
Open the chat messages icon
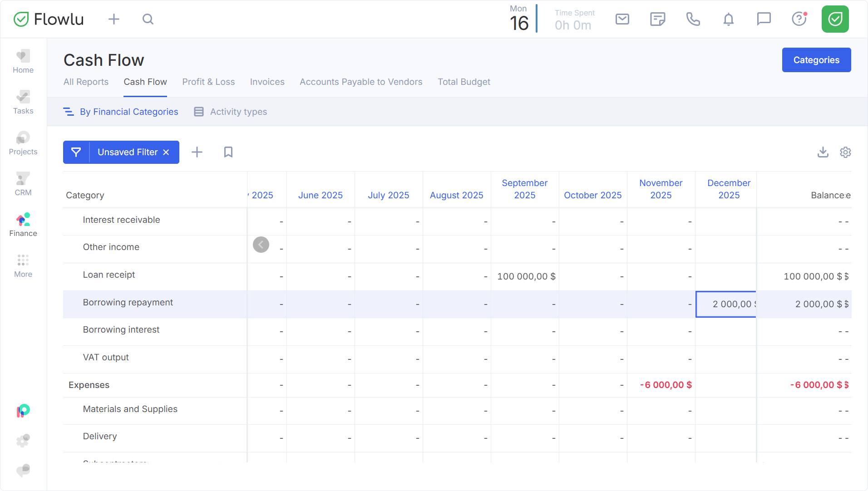[x=764, y=19]
